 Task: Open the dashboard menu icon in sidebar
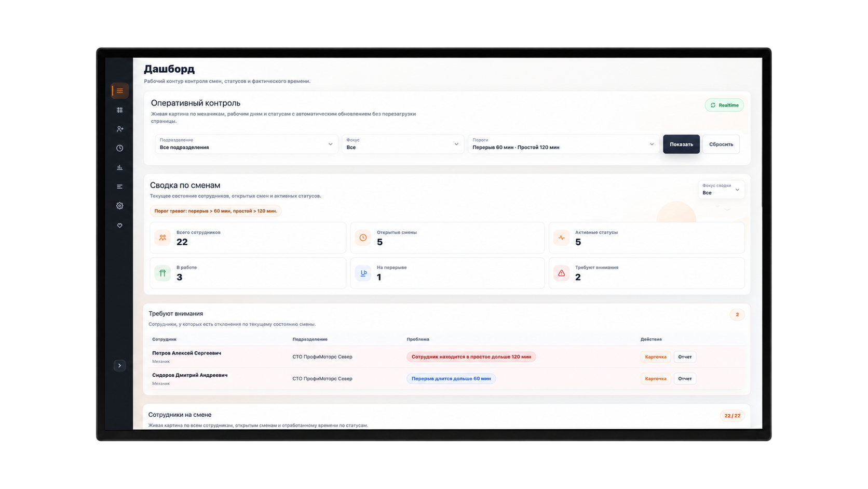[119, 91]
